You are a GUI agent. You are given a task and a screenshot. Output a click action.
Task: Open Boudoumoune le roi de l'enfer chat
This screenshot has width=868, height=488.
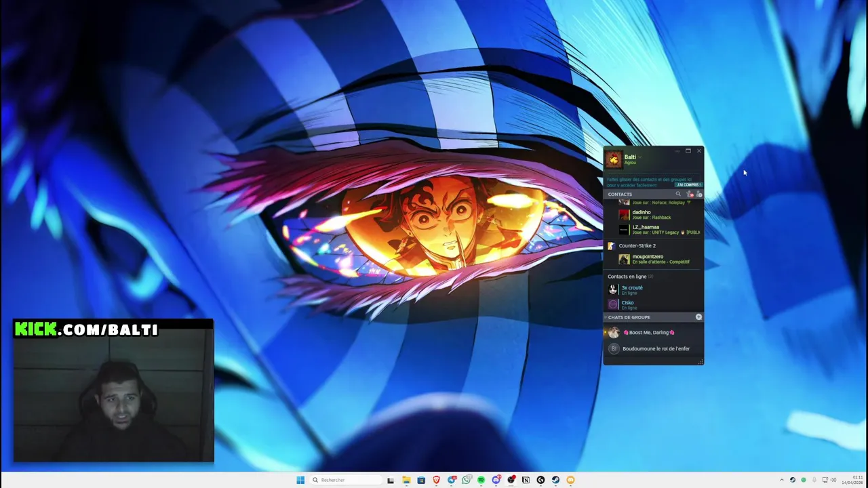coord(653,348)
